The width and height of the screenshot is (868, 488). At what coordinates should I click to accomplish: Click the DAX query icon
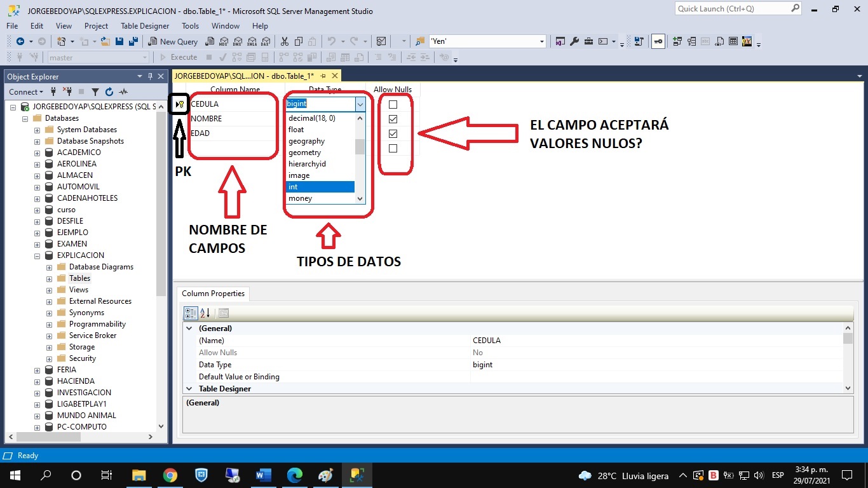click(x=266, y=41)
